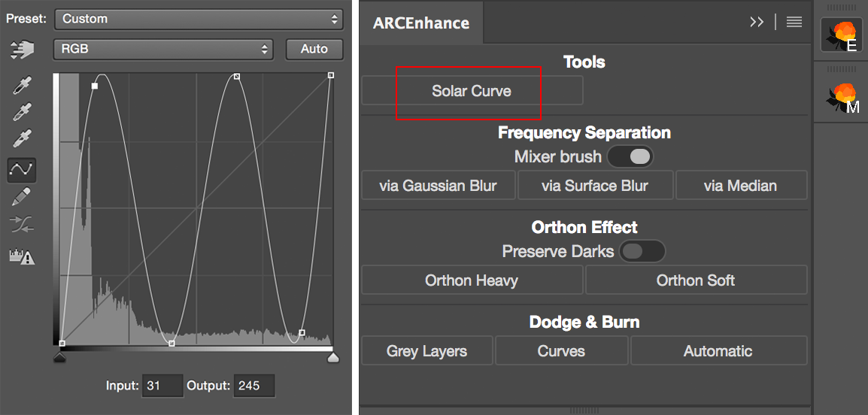Image resolution: width=868 pixels, height=415 pixels.
Task: Open the Preset dropdown showing Custom
Action: [x=199, y=19]
